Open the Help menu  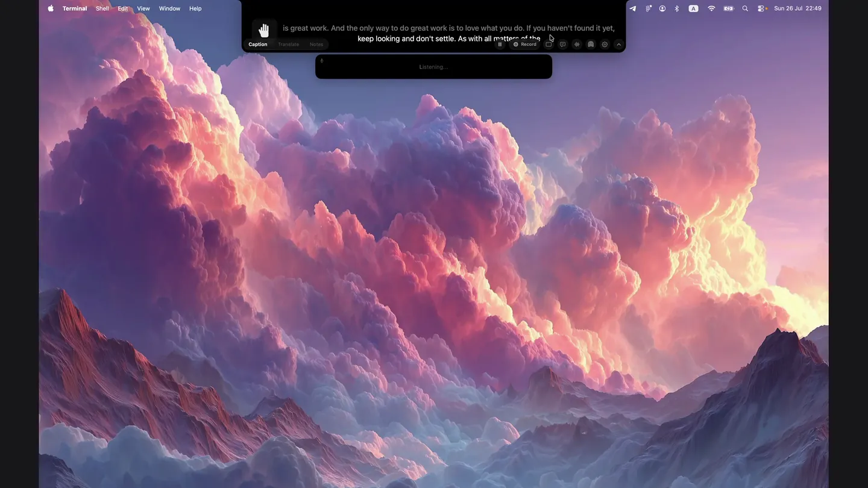pos(195,8)
